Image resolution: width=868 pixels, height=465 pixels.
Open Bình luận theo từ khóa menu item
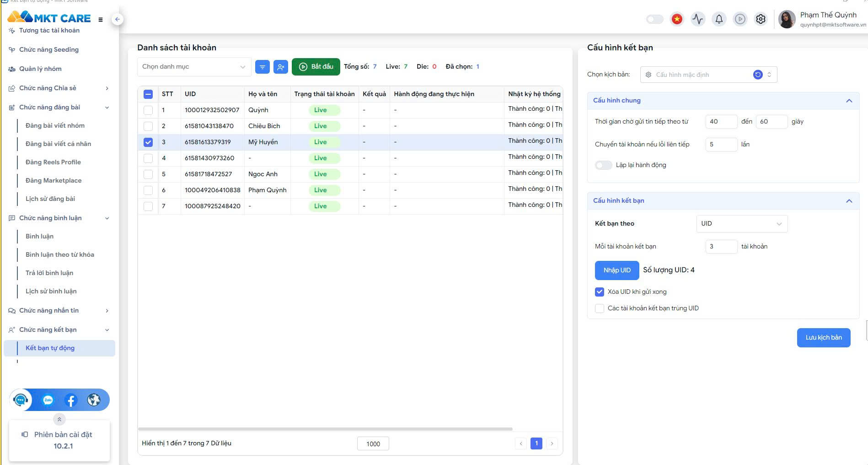[x=60, y=254]
